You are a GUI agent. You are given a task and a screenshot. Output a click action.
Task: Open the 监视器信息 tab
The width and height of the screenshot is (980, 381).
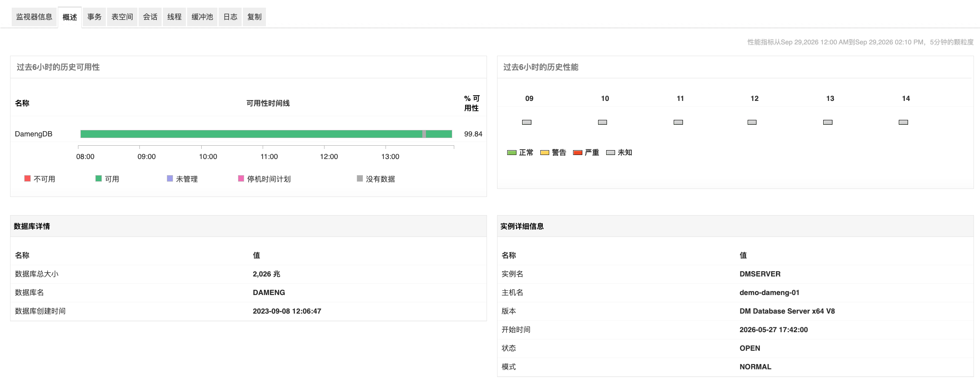34,17
